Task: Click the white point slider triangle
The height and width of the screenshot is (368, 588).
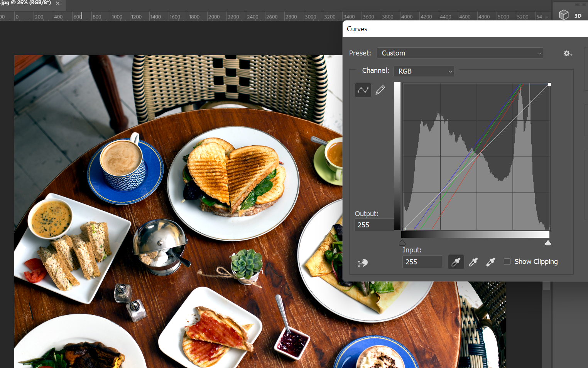Action: pos(548,242)
